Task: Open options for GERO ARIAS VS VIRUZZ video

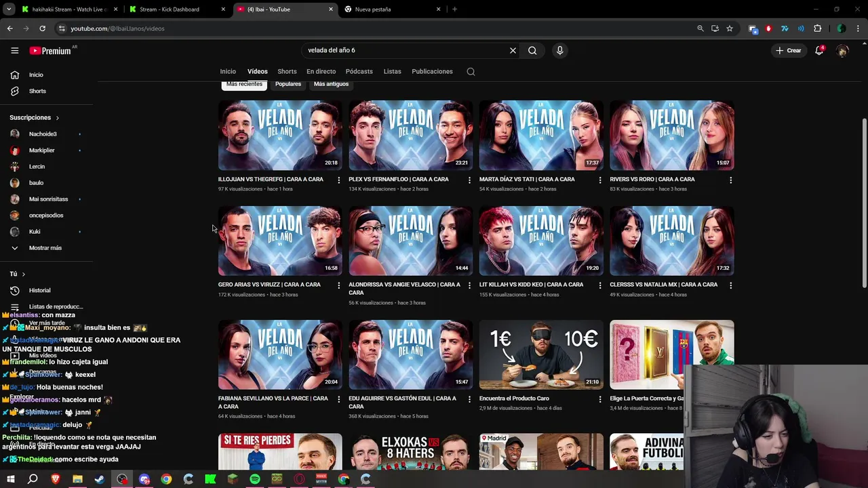Action: 338,285
